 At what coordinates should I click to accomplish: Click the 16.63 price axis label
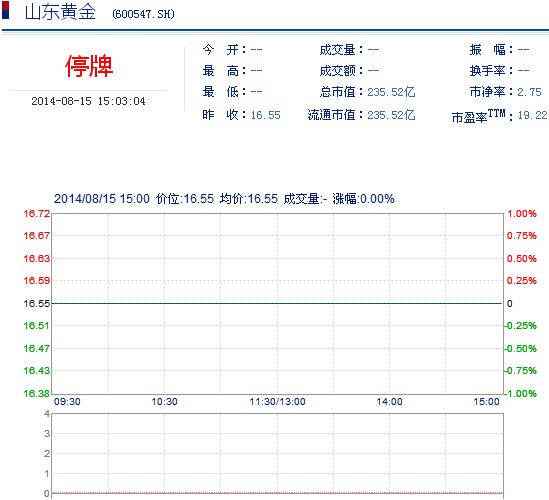point(37,258)
